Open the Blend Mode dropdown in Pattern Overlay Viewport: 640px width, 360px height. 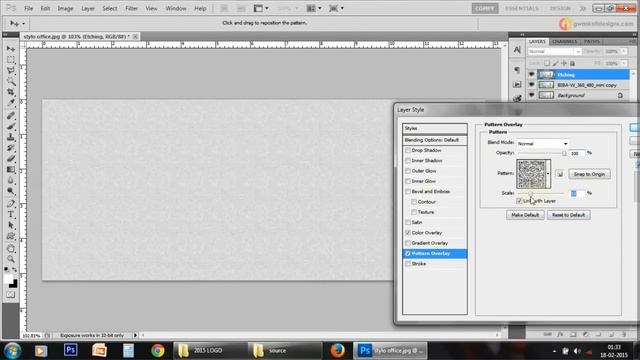tap(542, 144)
